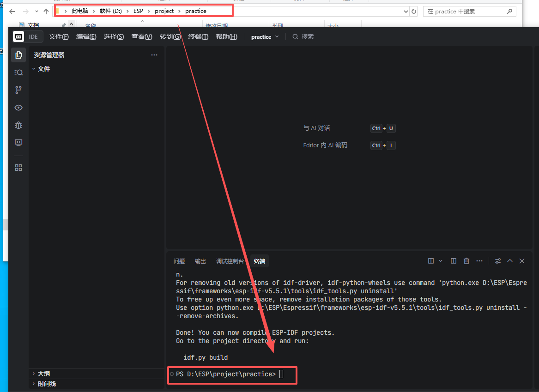539x392 pixels.
Task: Open the terminal panel ellipsis menu
Action: coord(479,261)
